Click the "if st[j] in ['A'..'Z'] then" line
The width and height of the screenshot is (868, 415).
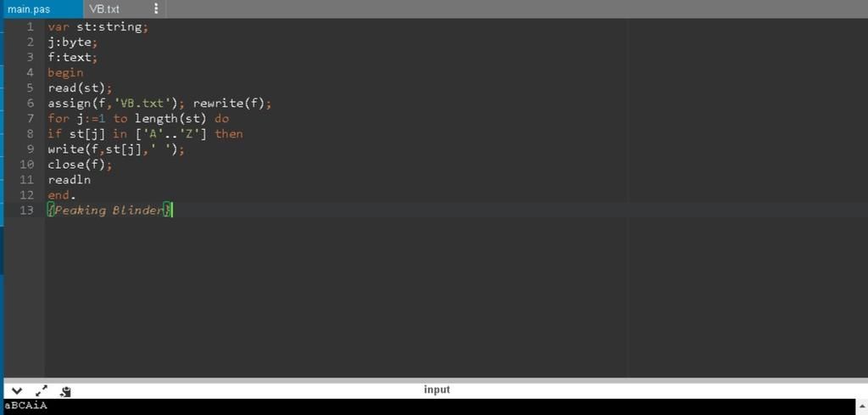click(146, 134)
